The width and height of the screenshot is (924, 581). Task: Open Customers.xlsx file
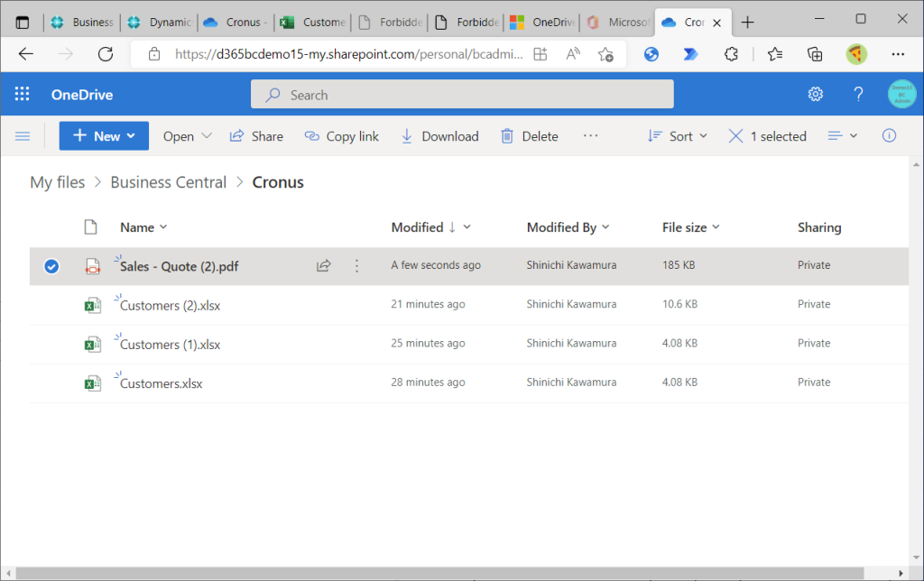tap(162, 383)
